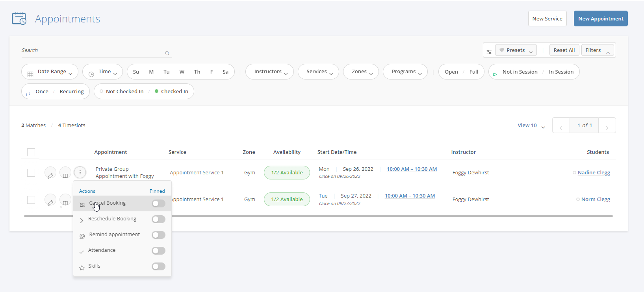This screenshot has height=292, width=644.
Task: Go to next page arrow
Action: coord(607,126)
